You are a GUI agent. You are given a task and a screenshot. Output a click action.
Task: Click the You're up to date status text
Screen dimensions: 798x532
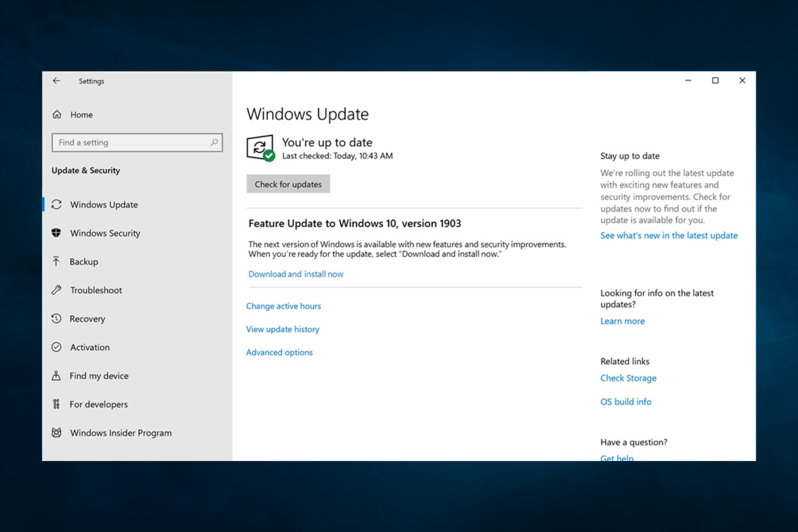327,143
